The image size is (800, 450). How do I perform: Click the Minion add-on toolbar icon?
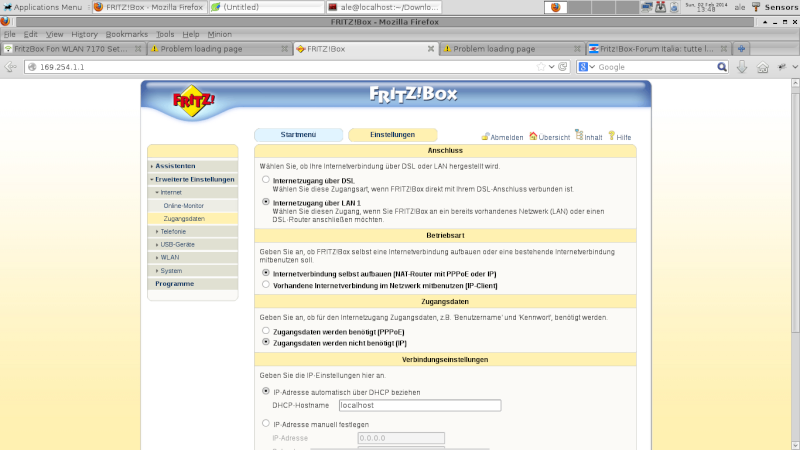pyautogui.click(x=782, y=67)
